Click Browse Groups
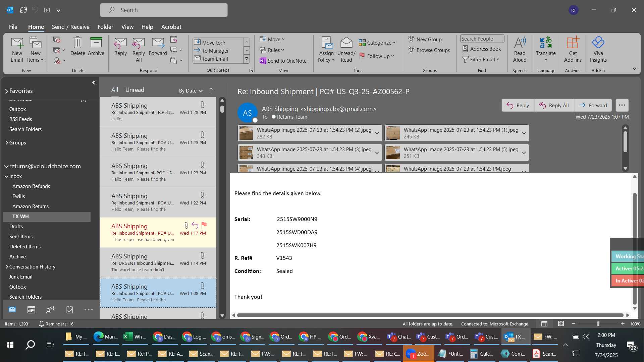Image resolution: width=644 pixels, height=362 pixels. pyautogui.click(x=429, y=50)
